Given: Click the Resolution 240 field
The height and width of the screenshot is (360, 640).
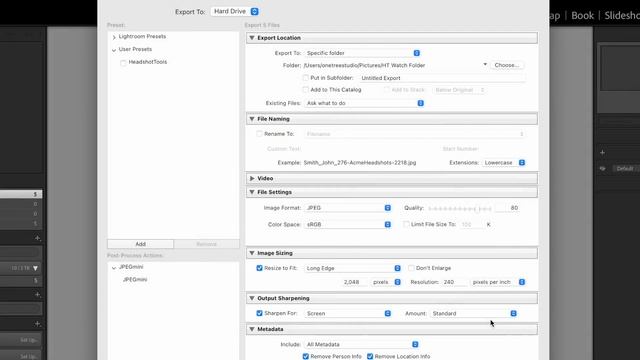Looking at the screenshot, I should coord(454,282).
